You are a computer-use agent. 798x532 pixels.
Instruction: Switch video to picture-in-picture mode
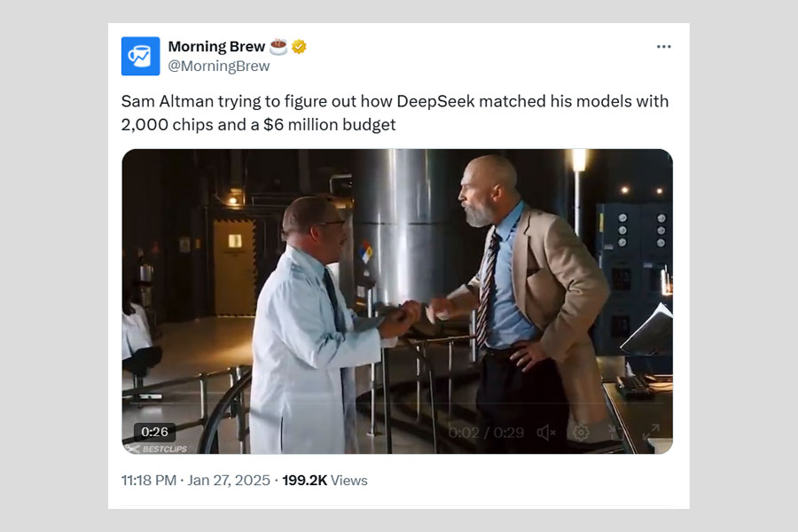616,433
